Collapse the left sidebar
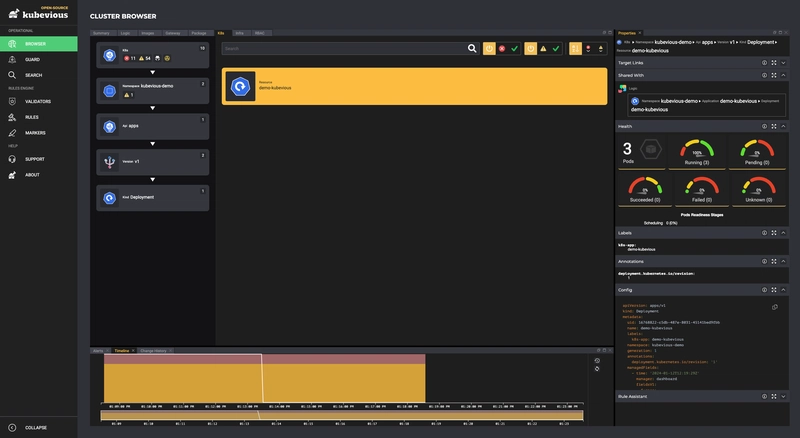The width and height of the screenshot is (800, 438). coord(35,427)
